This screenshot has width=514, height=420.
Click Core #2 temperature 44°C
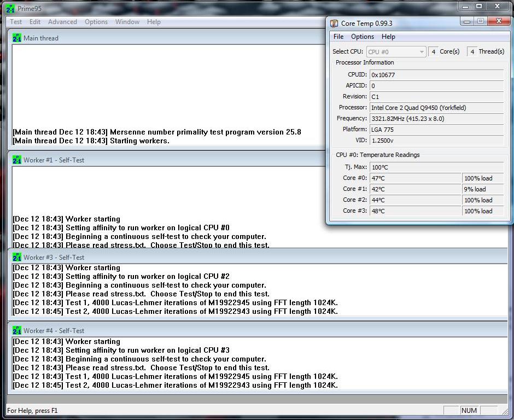click(416, 200)
